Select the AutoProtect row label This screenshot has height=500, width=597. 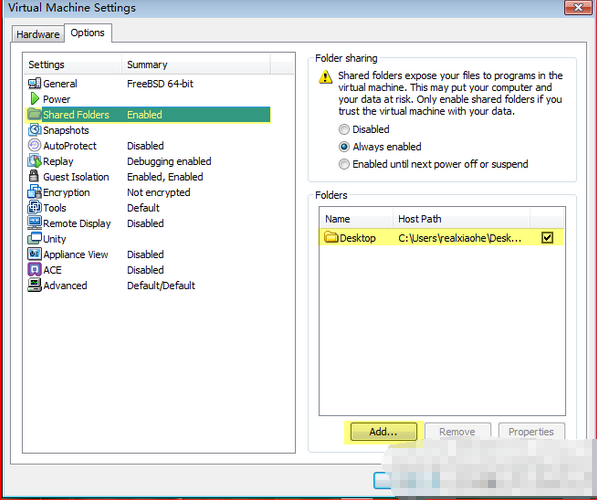click(x=70, y=145)
